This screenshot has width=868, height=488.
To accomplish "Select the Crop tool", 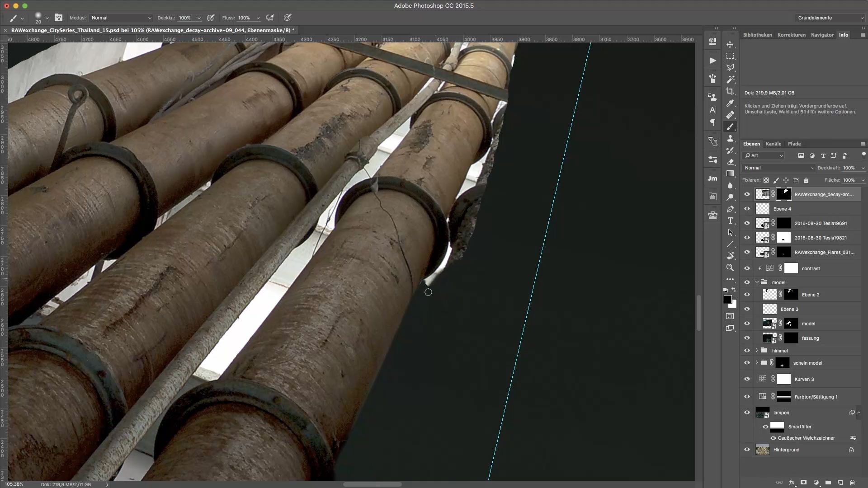I will coord(730,91).
